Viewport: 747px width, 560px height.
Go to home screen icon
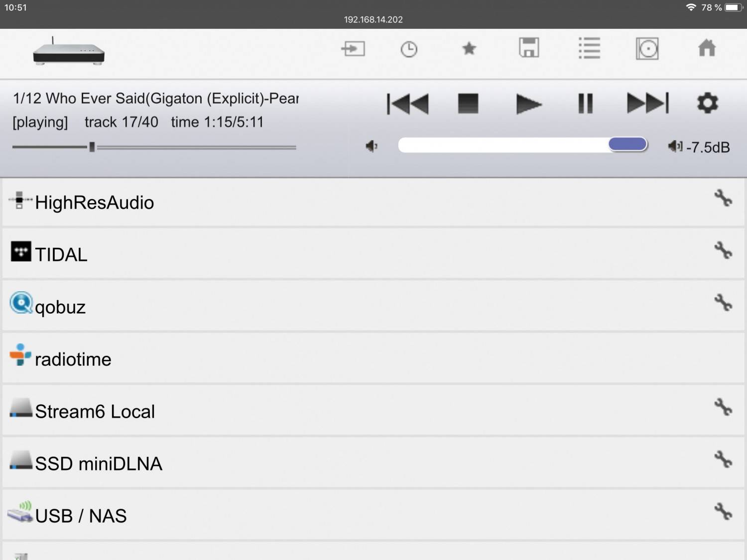click(x=707, y=48)
